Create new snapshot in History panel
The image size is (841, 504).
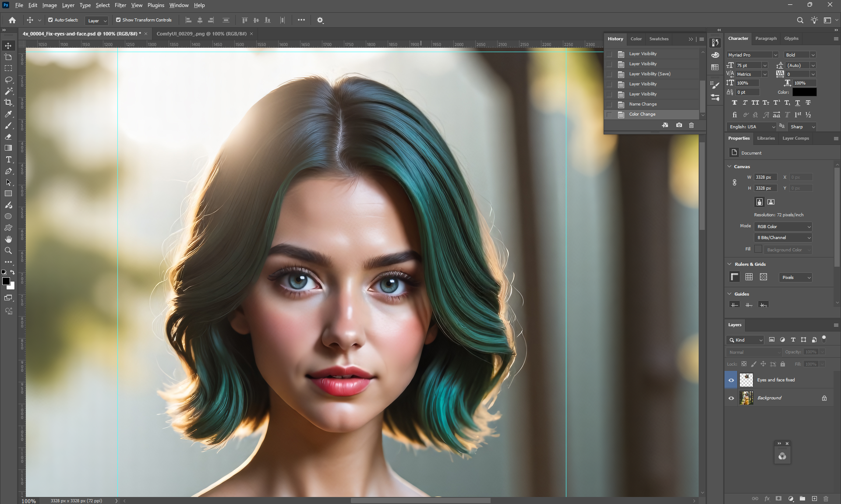point(679,125)
